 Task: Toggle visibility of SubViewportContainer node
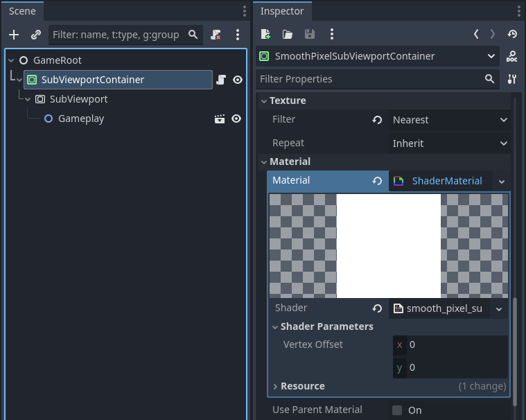(x=238, y=80)
